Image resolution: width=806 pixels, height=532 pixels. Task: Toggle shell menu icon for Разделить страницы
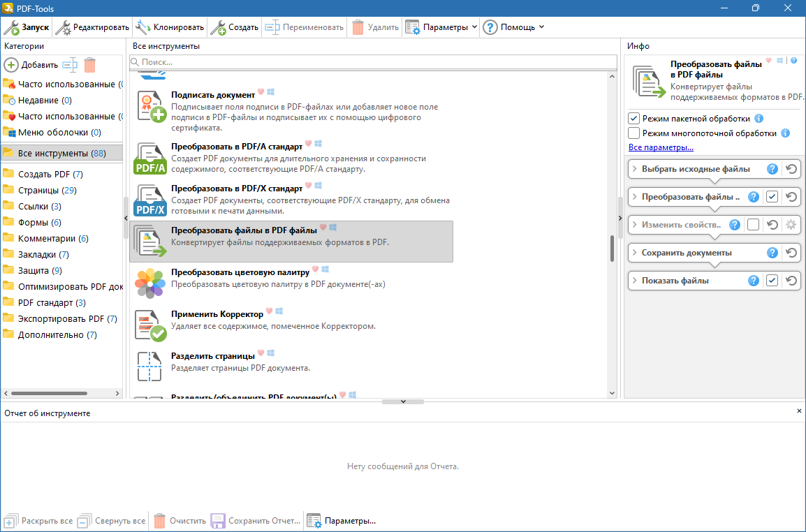pos(271,353)
